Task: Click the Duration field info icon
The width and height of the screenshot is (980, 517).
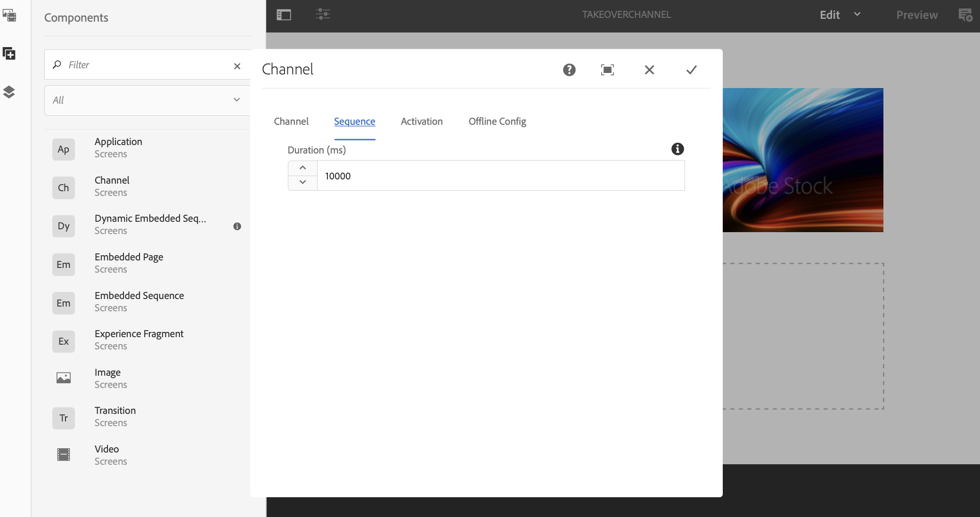Action: (x=677, y=149)
